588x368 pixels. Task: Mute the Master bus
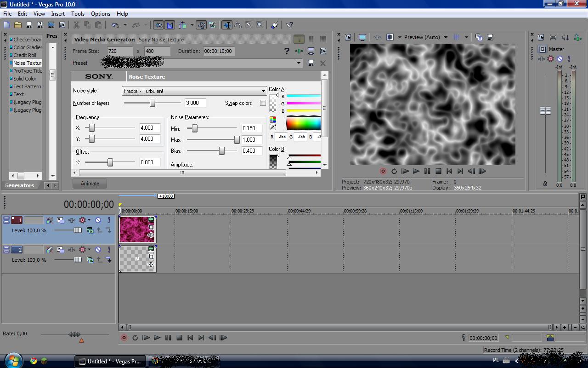pos(560,59)
